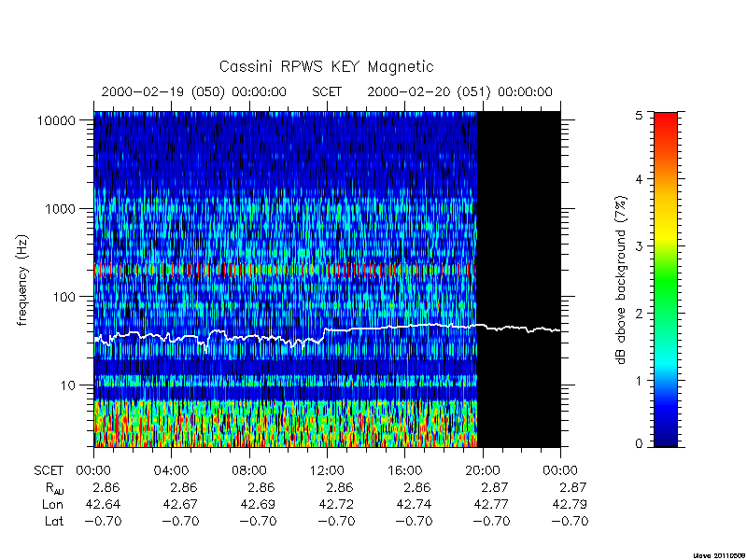Click the 1000 frequency tick label

(x=60, y=208)
